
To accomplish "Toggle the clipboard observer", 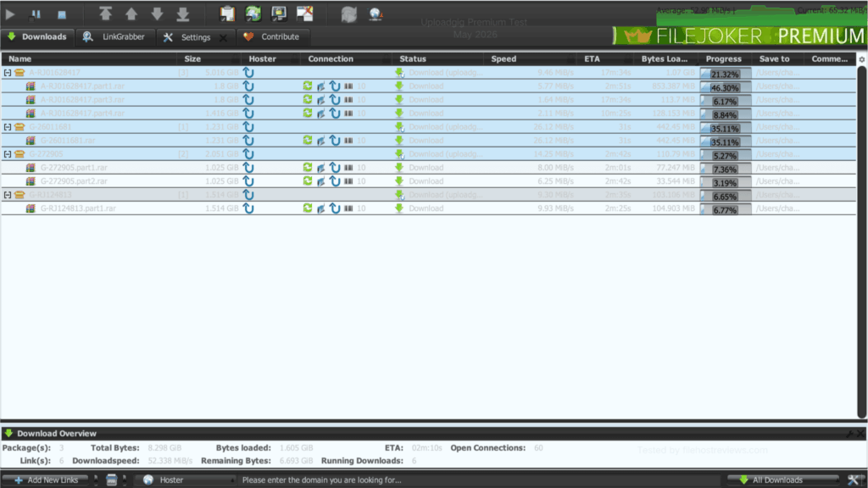I will pos(227,14).
